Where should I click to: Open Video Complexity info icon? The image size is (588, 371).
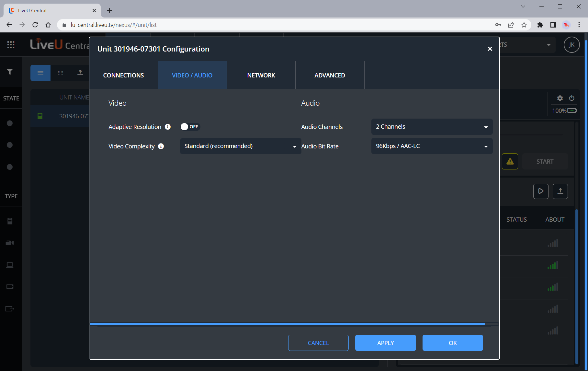(161, 146)
